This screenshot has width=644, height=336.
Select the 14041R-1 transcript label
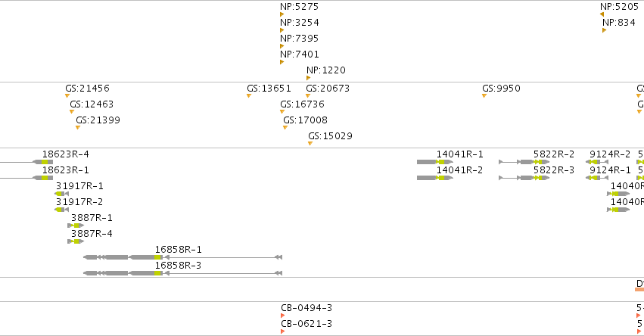pos(459,154)
